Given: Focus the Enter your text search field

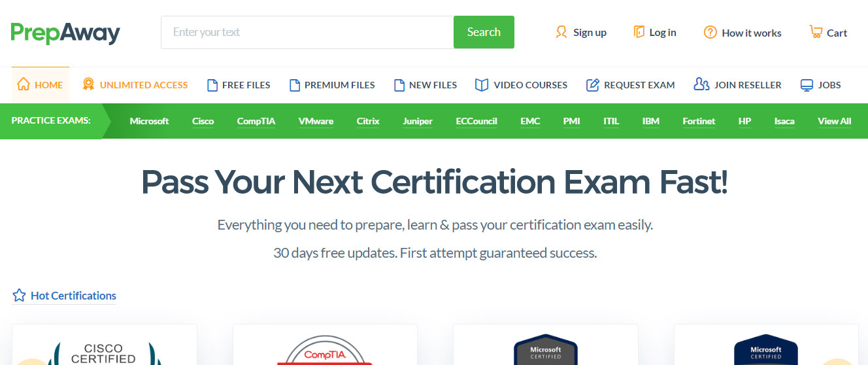Looking at the screenshot, I should coord(307,32).
